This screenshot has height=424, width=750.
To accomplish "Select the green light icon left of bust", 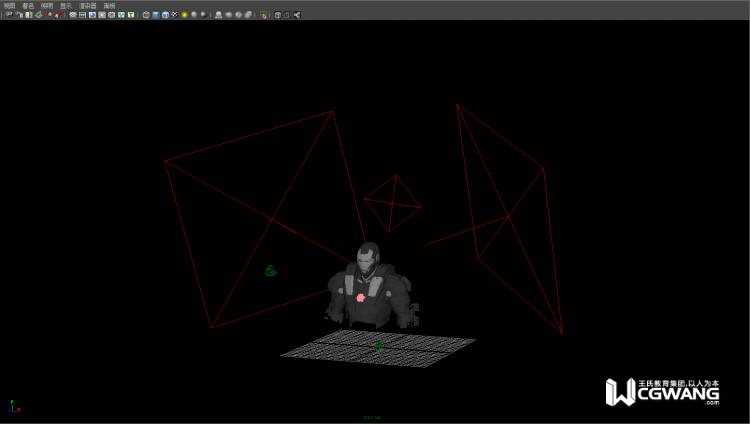I will point(271,271).
